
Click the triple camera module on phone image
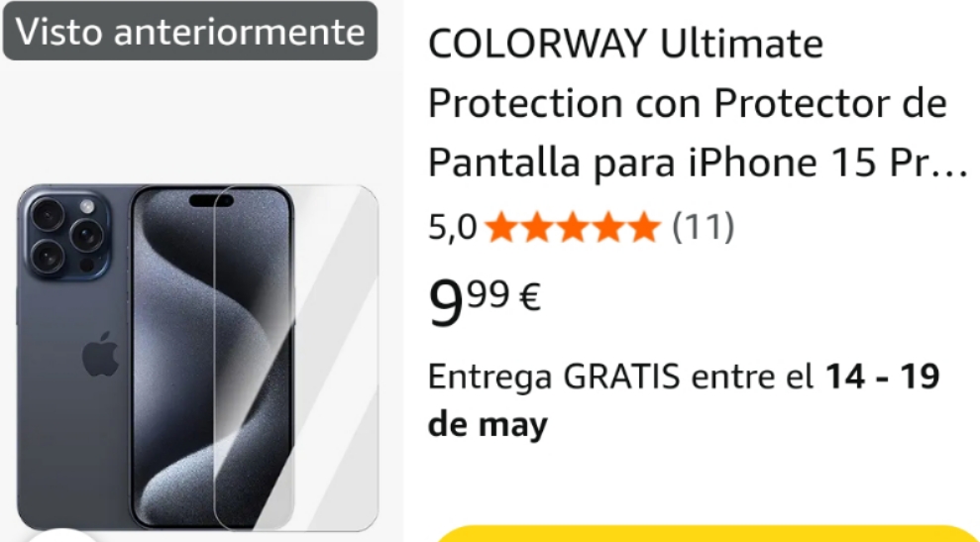point(66,234)
